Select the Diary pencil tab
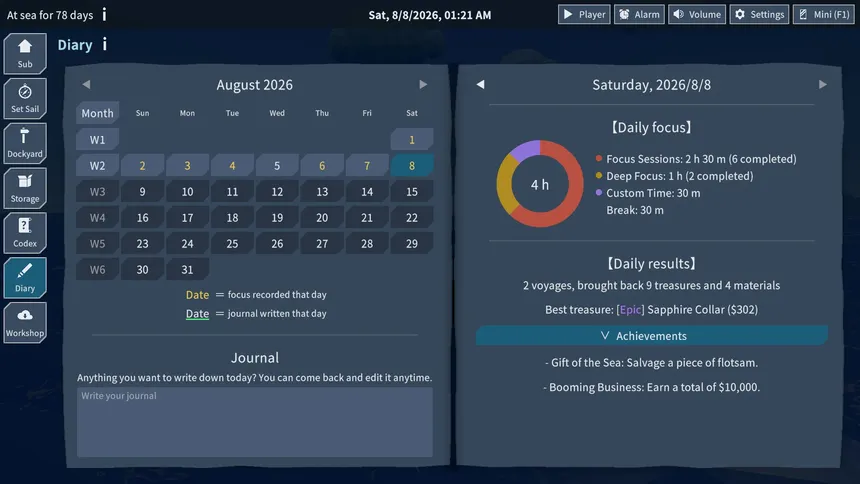Image resolution: width=860 pixels, height=484 pixels. tap(25, 278)
